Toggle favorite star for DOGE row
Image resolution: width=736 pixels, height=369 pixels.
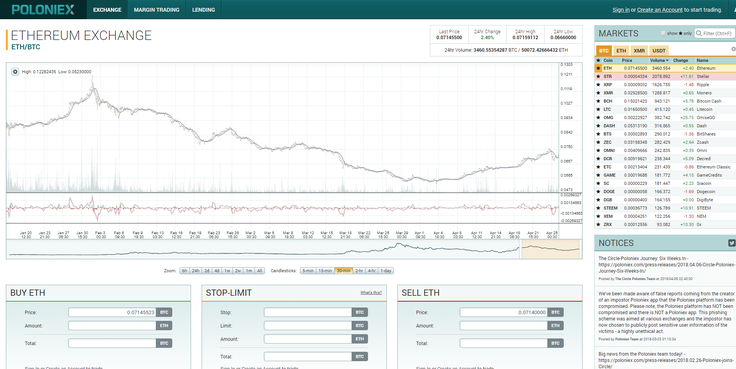click(598, 192)
